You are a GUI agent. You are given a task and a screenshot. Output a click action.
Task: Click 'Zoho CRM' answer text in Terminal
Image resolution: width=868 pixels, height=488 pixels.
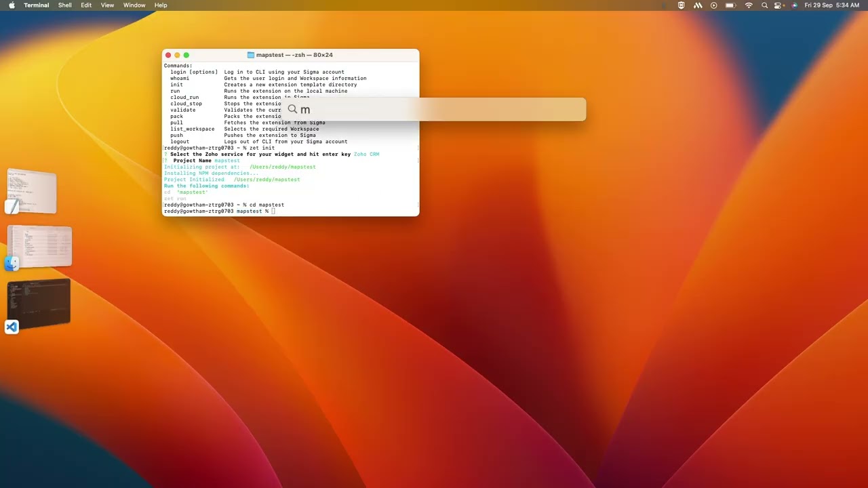(x=366, y=155)
